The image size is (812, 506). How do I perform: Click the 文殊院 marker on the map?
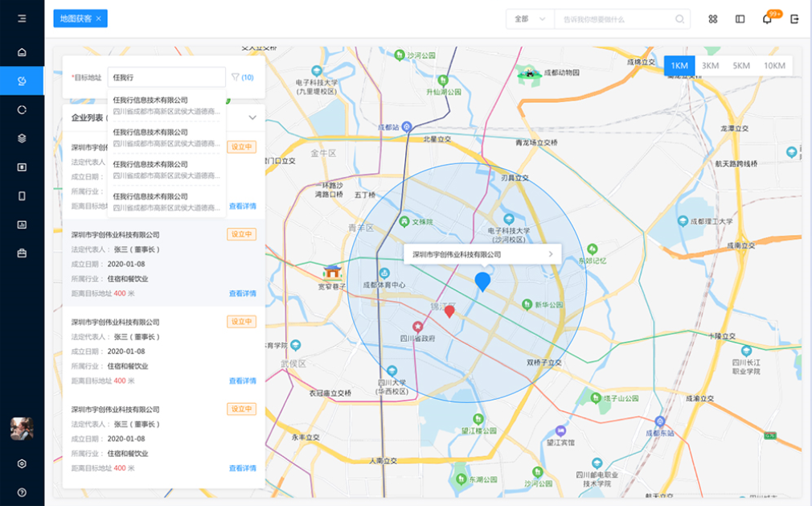click(x=404, y=221)
